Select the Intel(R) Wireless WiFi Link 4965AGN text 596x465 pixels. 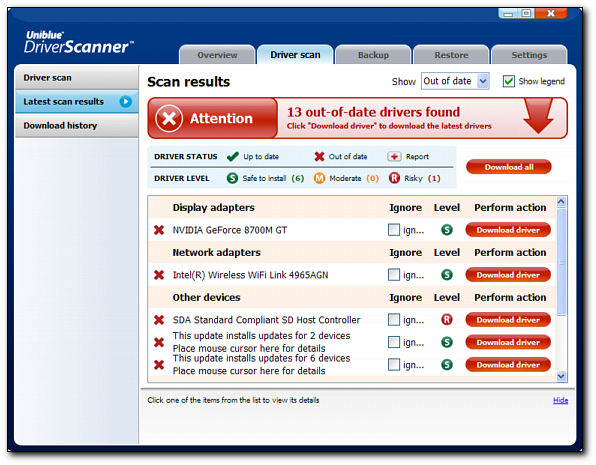(250, 275)
